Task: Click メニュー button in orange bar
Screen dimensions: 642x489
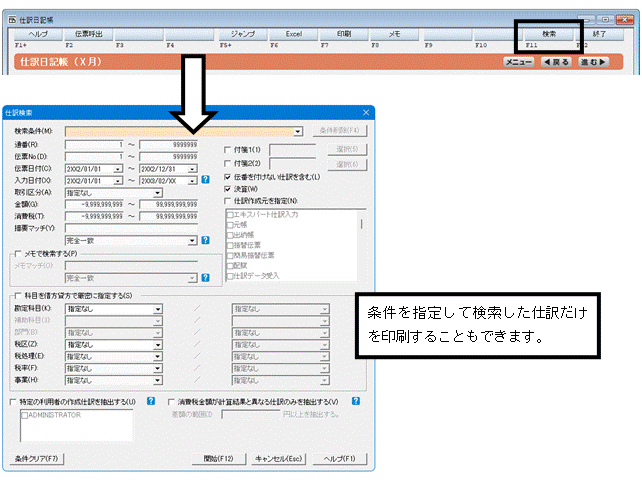Action: 518,62
